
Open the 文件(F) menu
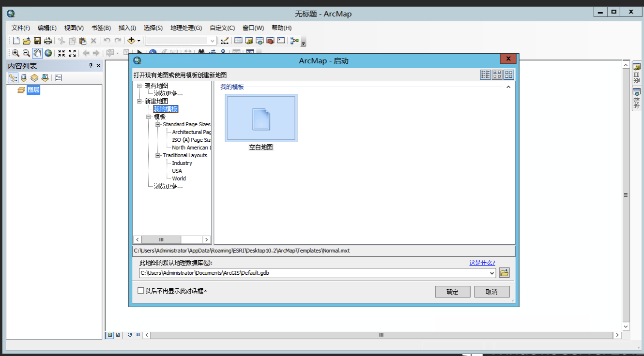tap(21, 28)
